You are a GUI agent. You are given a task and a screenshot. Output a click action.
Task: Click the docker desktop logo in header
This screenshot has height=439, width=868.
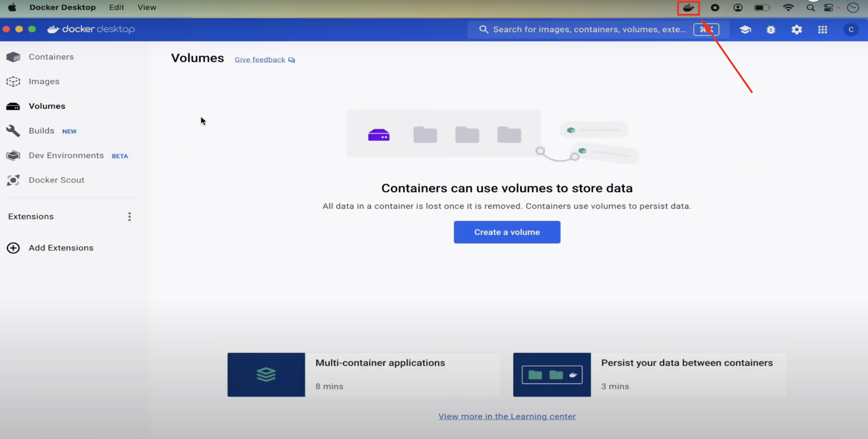click(91, 29)
